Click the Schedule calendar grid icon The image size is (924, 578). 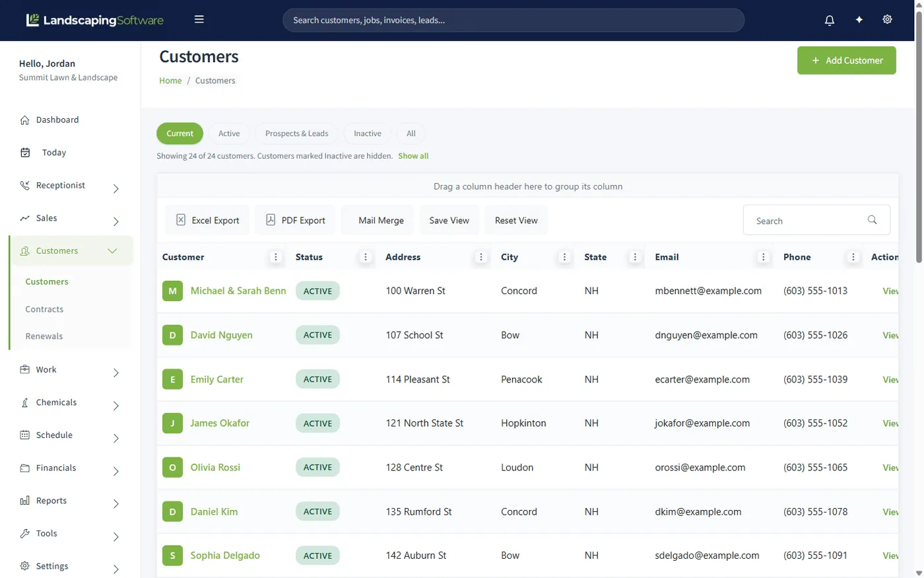coord(25,435)
